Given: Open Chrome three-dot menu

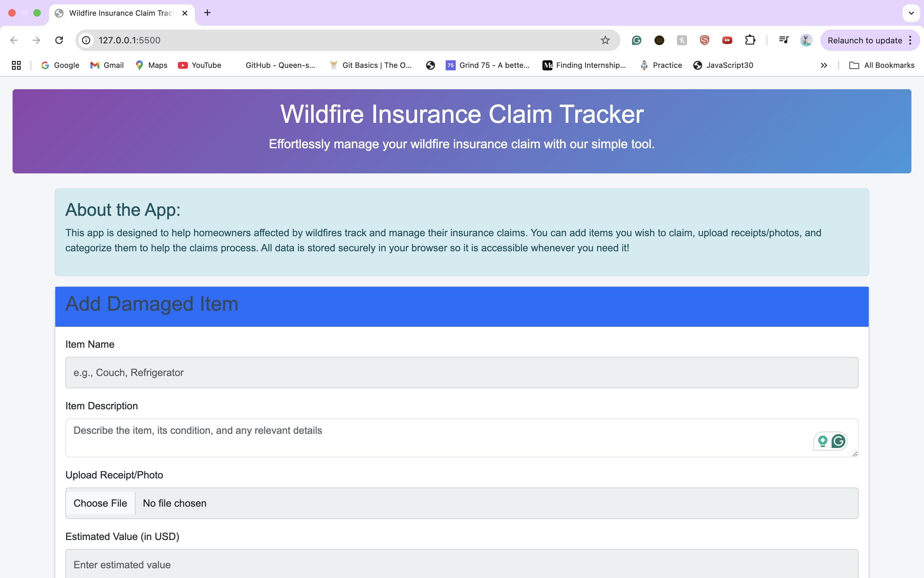Looking at the screenshot, I should pyautogui.click(x=910, y=40).
